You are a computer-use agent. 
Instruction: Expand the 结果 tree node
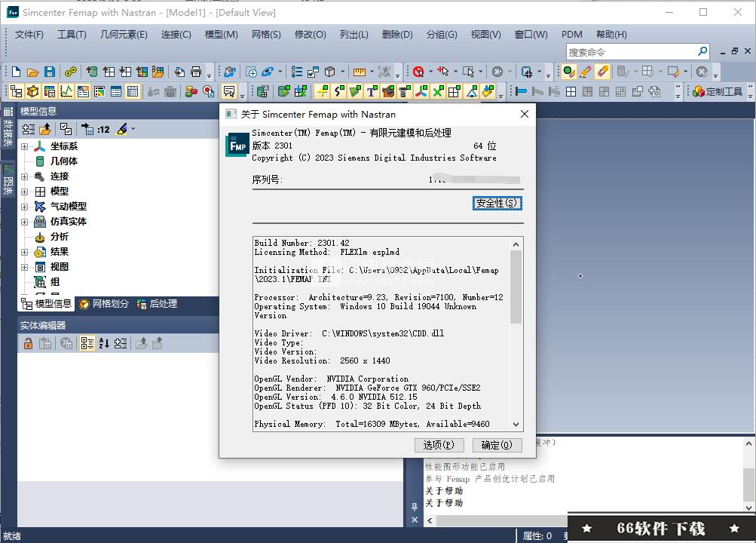click(25, 252)
